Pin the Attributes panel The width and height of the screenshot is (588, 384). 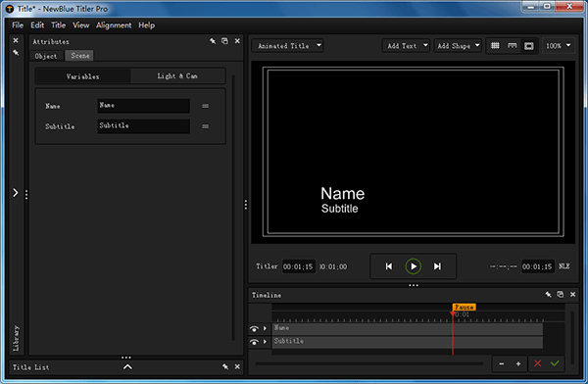[x=213, y=41]
